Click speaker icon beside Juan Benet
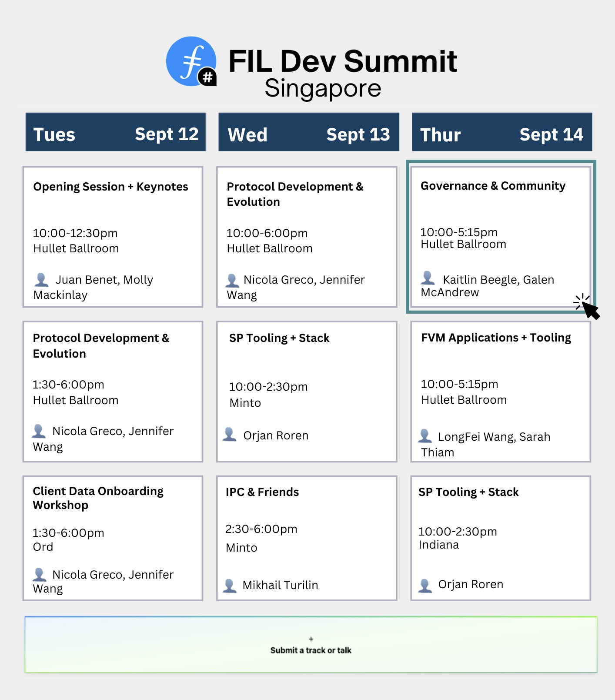The image size is (615, 700). (41, 279)
